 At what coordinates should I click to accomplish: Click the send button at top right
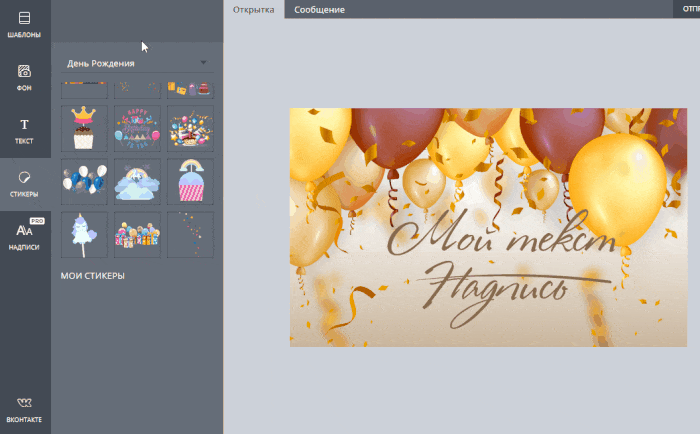(687, 9)
